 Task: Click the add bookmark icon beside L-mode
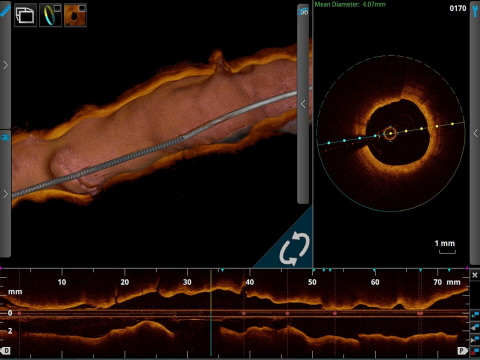point(475,315)
